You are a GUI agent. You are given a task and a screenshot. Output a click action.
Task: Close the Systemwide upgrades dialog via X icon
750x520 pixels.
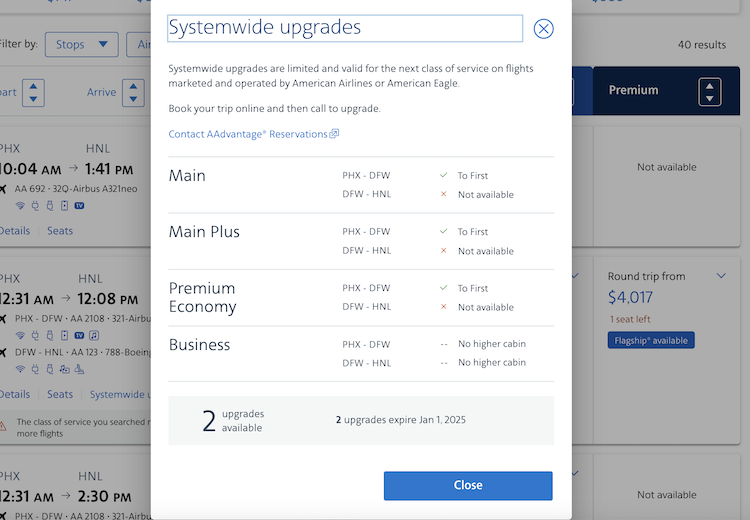click(543, 29)
